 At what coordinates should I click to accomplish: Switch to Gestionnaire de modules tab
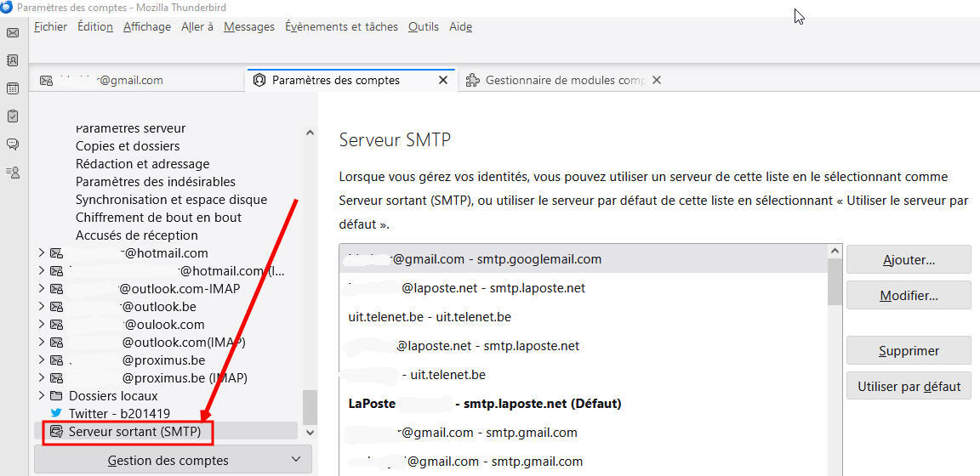(565, 80)
